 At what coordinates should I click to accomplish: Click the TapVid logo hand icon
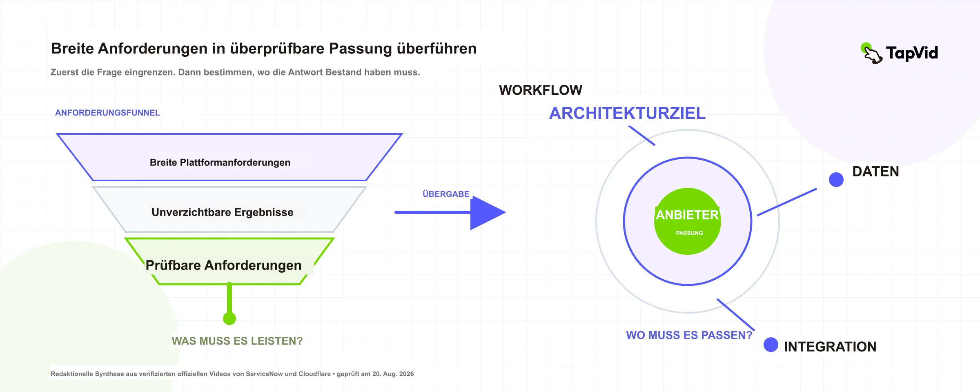coord(871,53)
